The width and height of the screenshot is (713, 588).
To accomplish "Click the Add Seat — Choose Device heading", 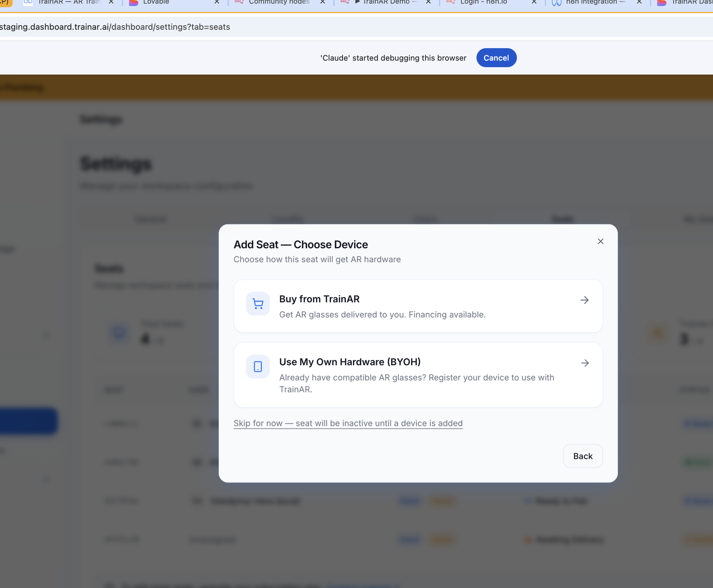I will click(x=301, y=245).
